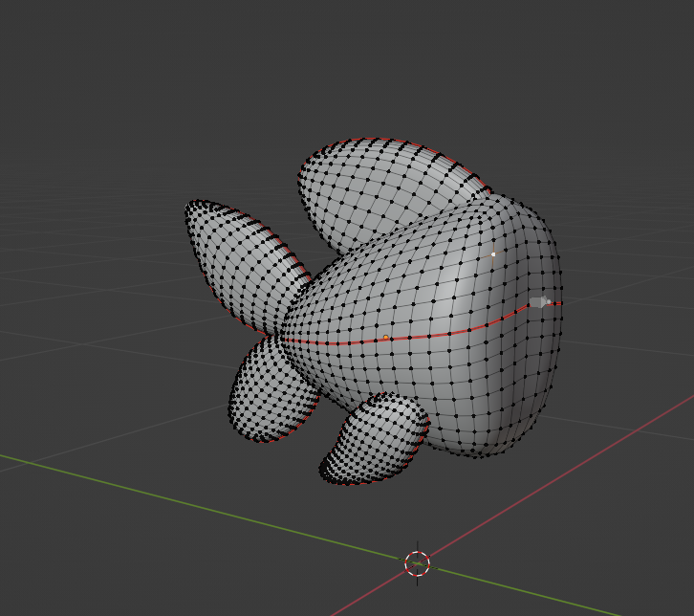The height and width of the screenshot is (616, 694).
Task: Click the red-white 3D cursor crosshair
Action: click(417, 563)
